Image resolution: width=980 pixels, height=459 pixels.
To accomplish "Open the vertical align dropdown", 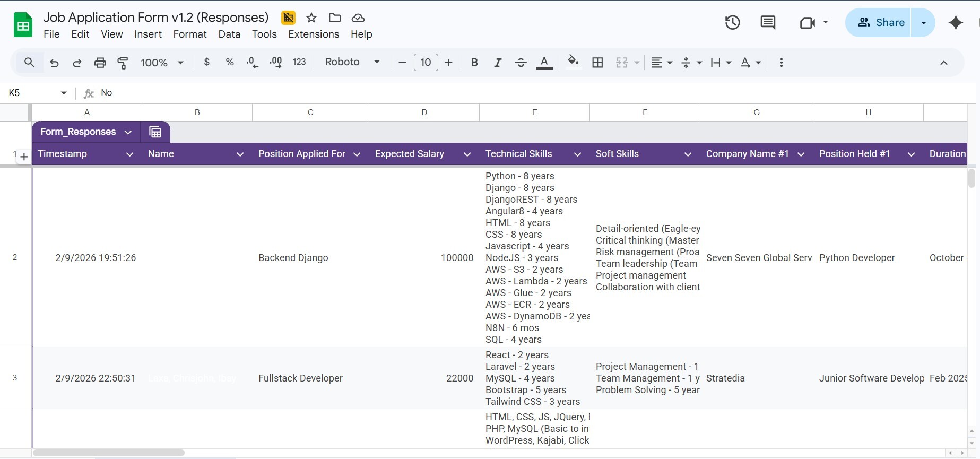I will coord(691,63).
